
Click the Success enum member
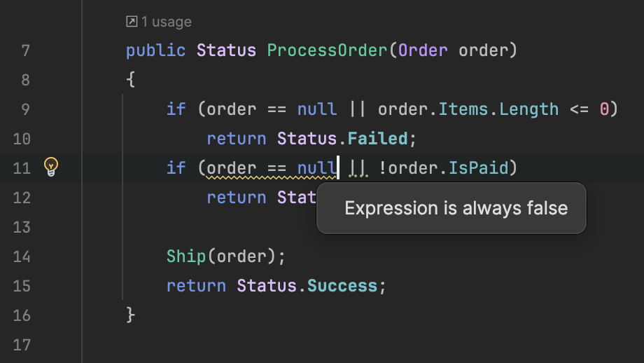(342, 286)
